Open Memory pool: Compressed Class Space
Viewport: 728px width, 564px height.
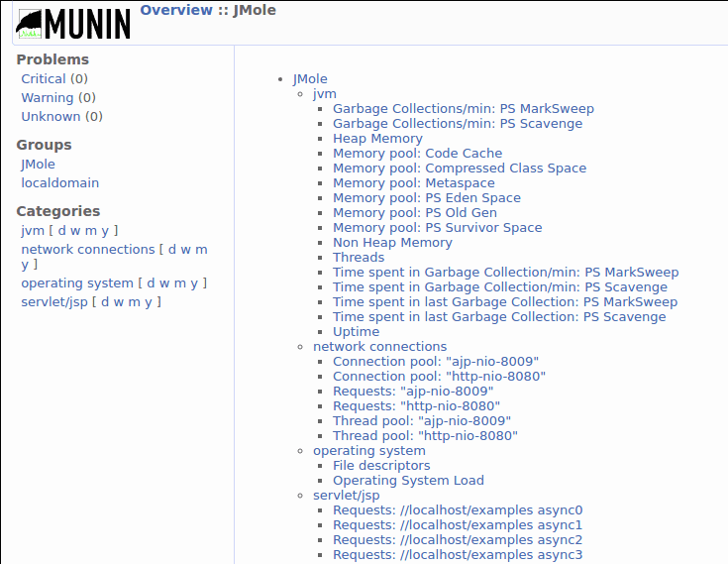[x=460, y=169]
